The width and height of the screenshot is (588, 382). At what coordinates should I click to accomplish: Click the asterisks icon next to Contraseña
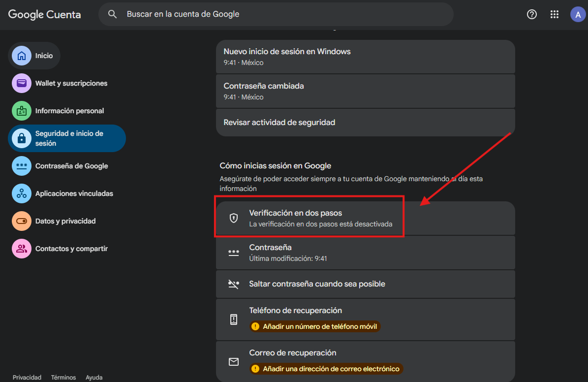tap(234, 253)
